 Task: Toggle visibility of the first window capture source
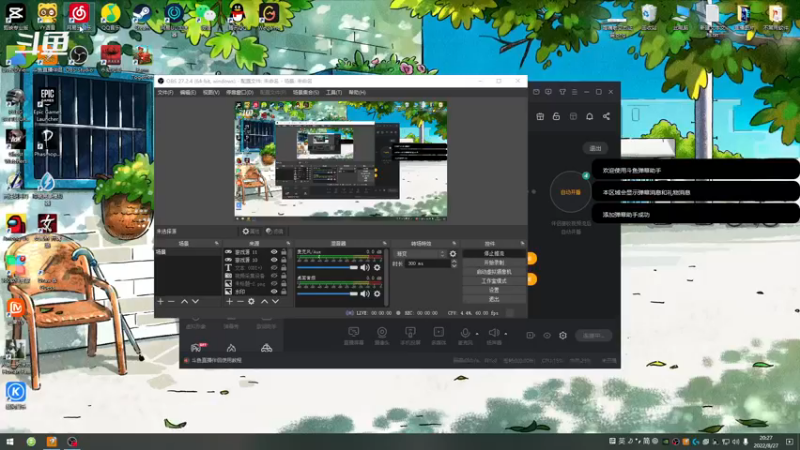pyautogui.click(x=274, y=252)
